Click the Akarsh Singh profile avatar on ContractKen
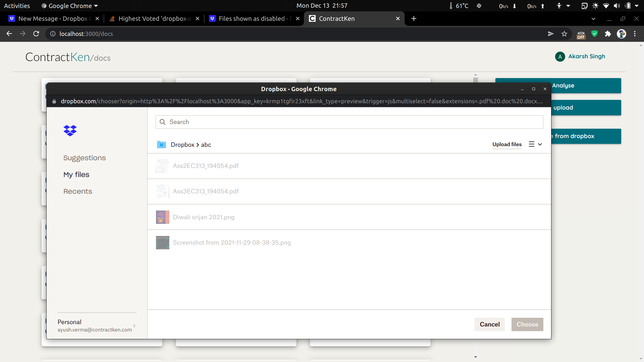The image size is (644, 362). pyautogui.click(x=559, y=56)
